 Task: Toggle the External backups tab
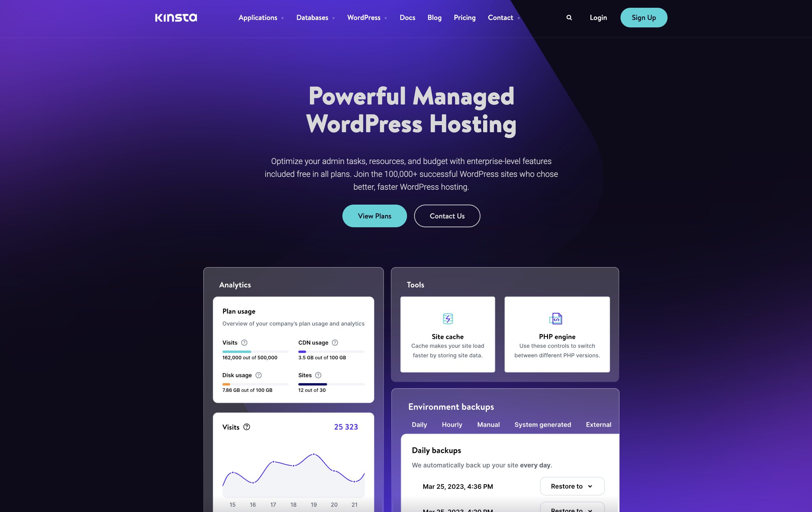point(598,424)
